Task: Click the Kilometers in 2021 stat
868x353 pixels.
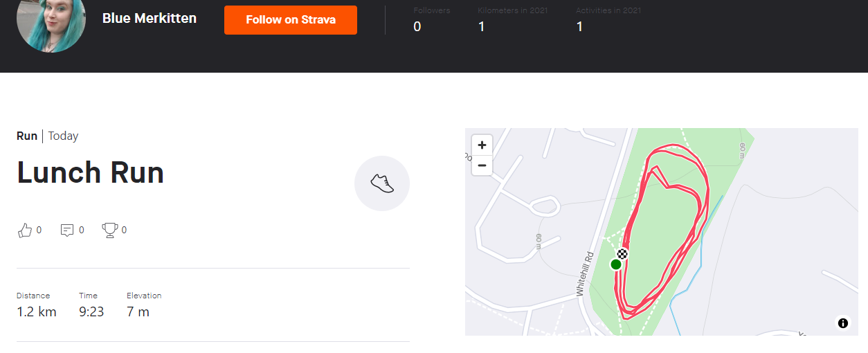Action: pos(482,27)
